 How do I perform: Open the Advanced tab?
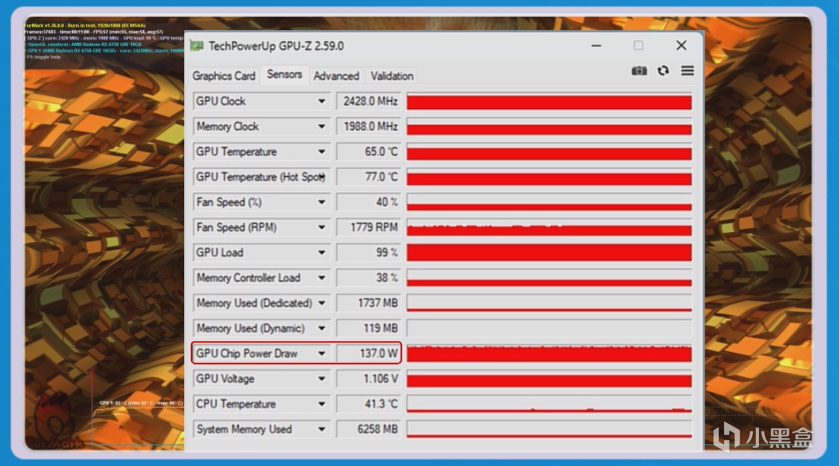[x=336, y=76]
